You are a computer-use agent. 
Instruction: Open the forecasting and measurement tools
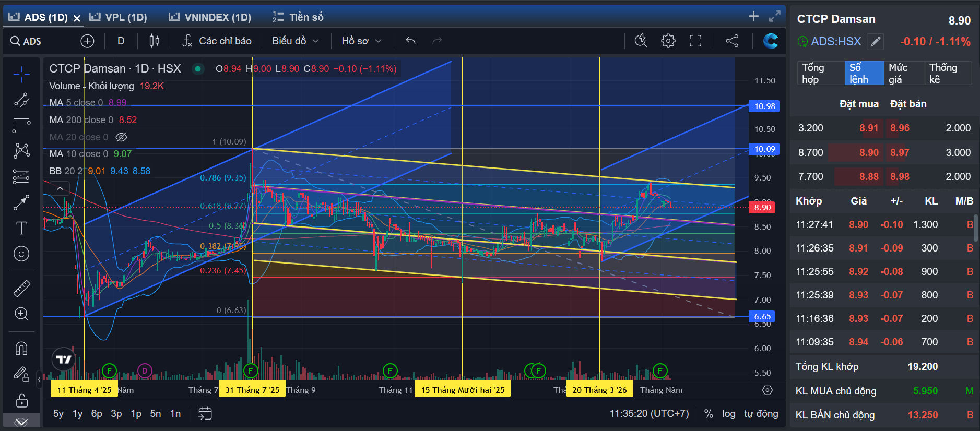[x=21, y=176]
